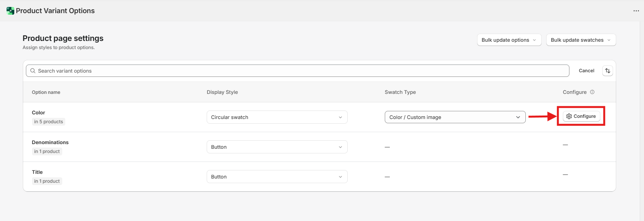Open Denominations display style dropdown

coord(277,147)
